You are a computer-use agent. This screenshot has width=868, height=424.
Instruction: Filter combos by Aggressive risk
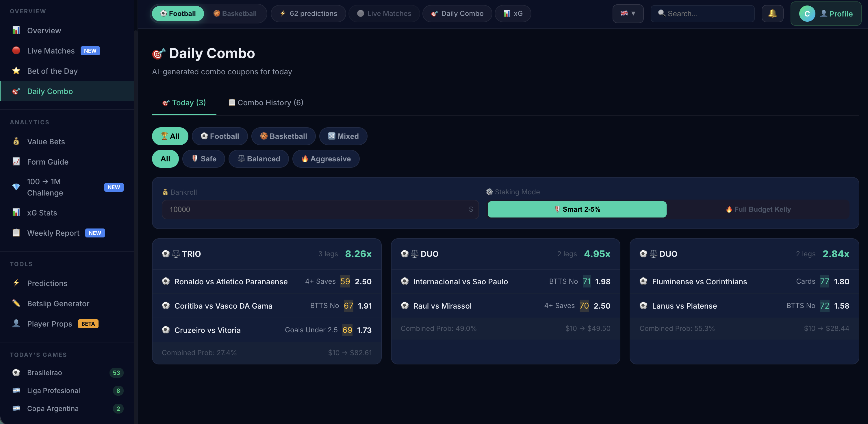(325, 158)
